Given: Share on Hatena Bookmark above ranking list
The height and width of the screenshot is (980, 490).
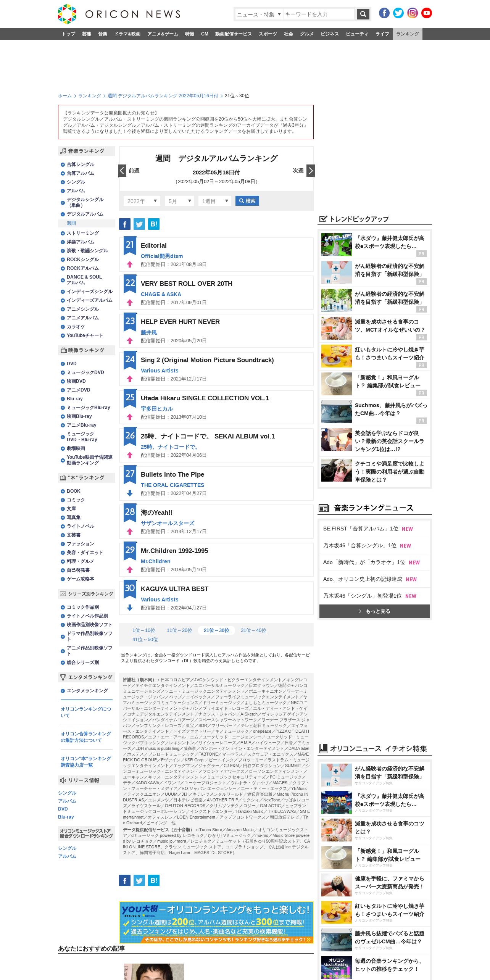Looking at the screenshot, I should [x=154, y=224].
